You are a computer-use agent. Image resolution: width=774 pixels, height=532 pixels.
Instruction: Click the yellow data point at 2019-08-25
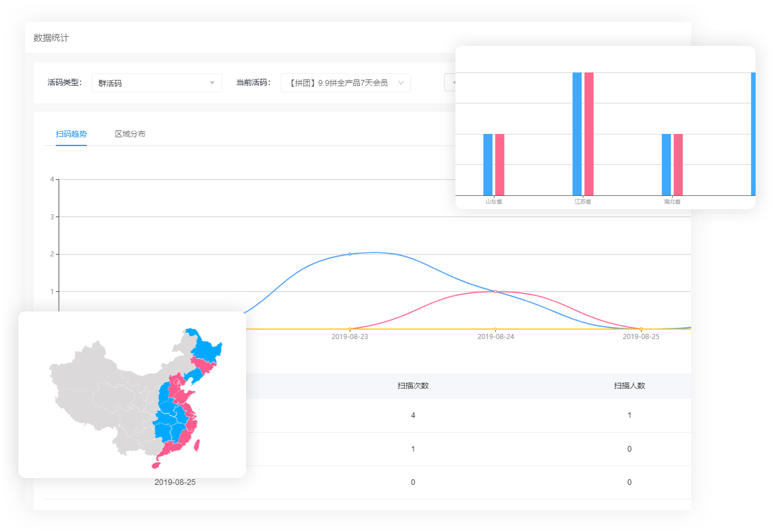641,329
